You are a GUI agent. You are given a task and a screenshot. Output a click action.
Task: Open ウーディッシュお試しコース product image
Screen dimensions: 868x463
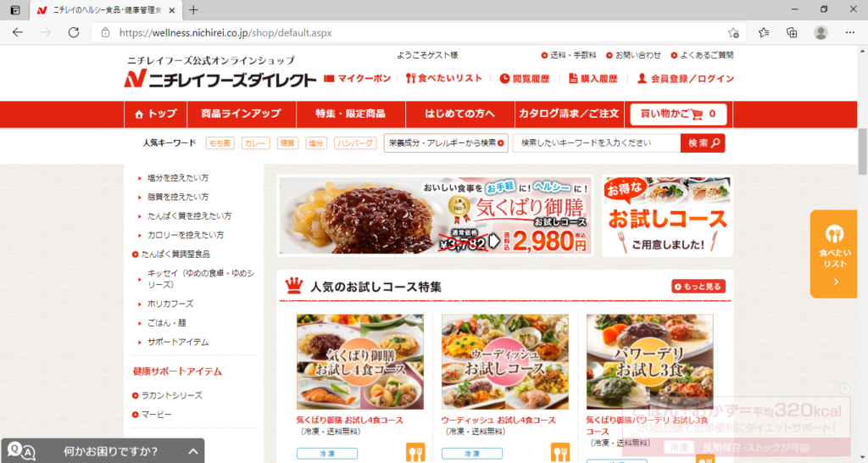505,361
